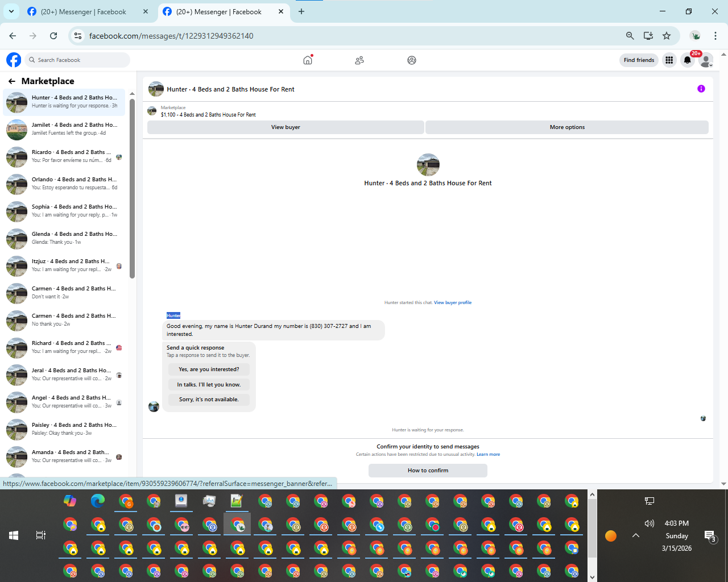Reload the page with the refresh icon
This screenshot has width=728, height=582.
(x=53, y=36)
